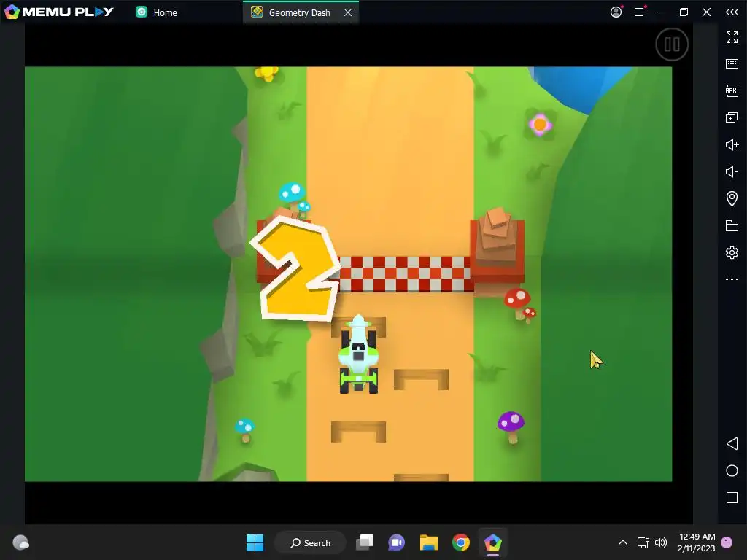Collapse the sidebar with triple chevron icon
Image resolution: width=747 pixels, height=560 pixels.
coord(732,12)
